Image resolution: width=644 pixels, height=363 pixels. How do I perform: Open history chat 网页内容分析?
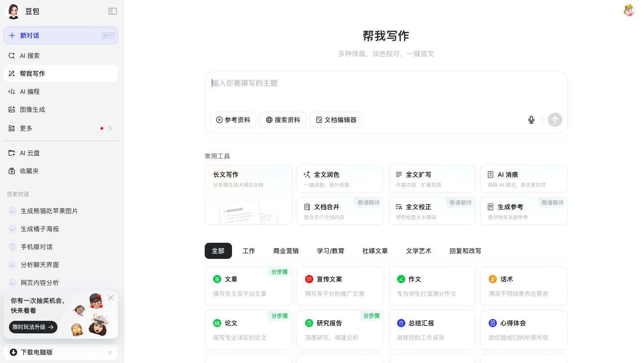[61, 283]
